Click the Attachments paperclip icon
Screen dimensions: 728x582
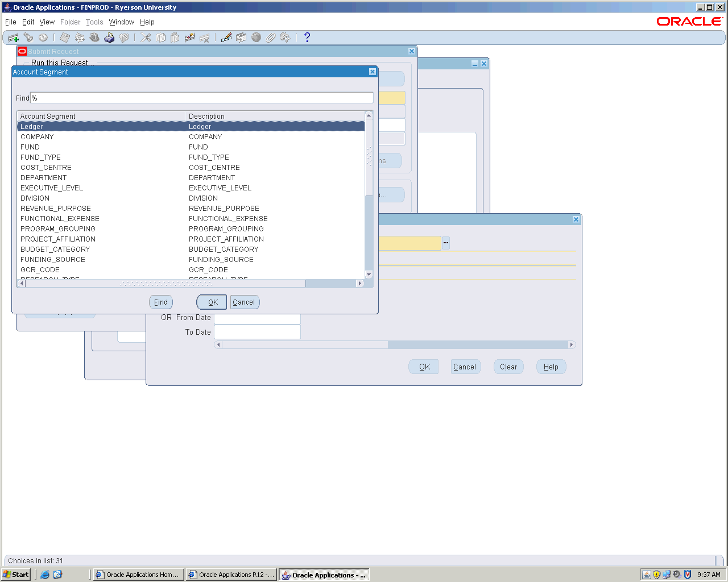click(271, 38)
